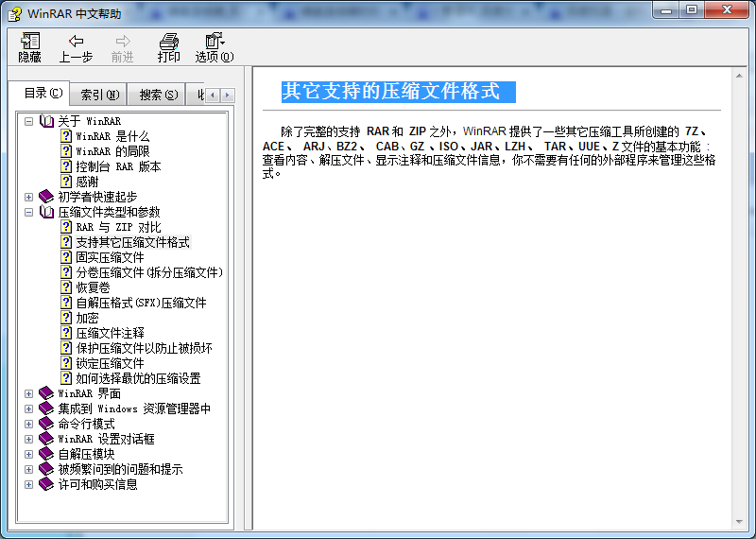Open the Options (选项) toolbar icon
Screen dimensions: 756x539
point(215,41)
